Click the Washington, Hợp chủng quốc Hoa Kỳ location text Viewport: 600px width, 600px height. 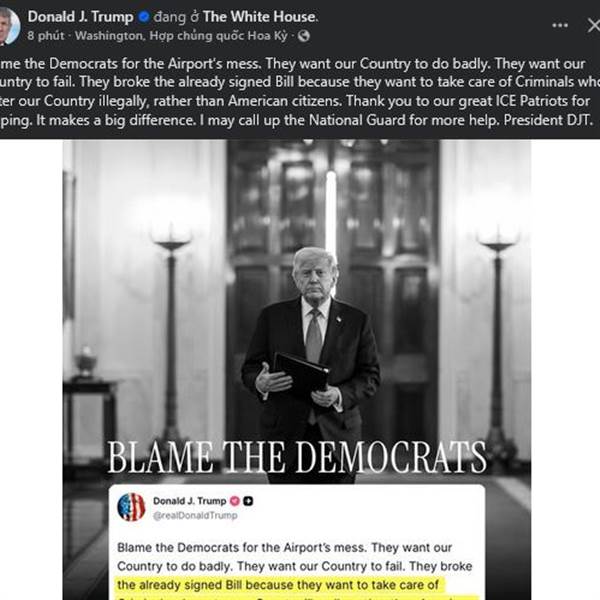coord(181,36)
